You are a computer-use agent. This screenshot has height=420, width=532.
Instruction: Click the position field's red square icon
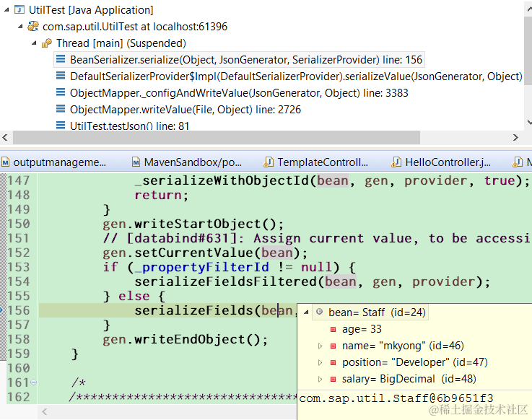click(x=333, y=362)
